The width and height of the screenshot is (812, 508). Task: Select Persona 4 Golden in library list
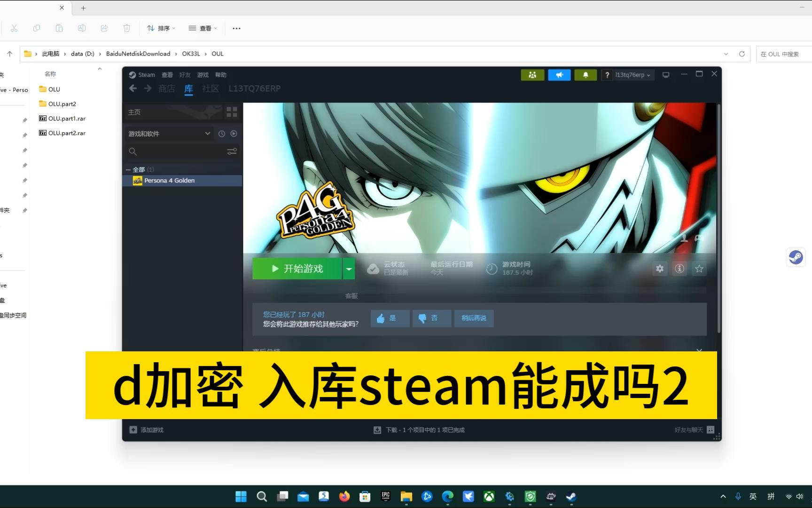pyautogui.click(x=182, y=181)
